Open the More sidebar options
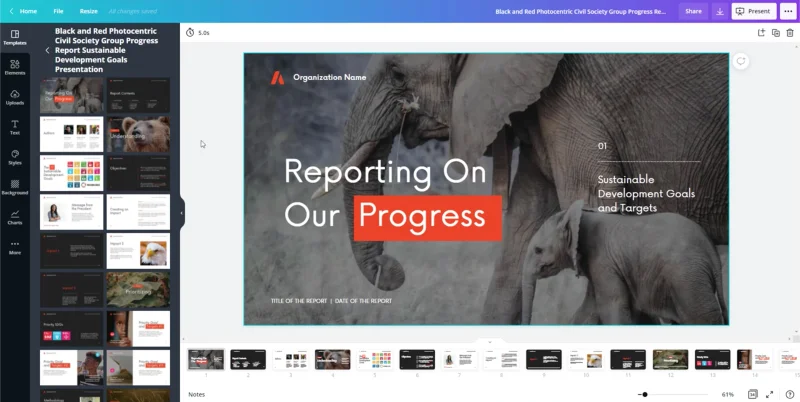The width and height of the screenshot is (800, 402). [x=15, y=248]
